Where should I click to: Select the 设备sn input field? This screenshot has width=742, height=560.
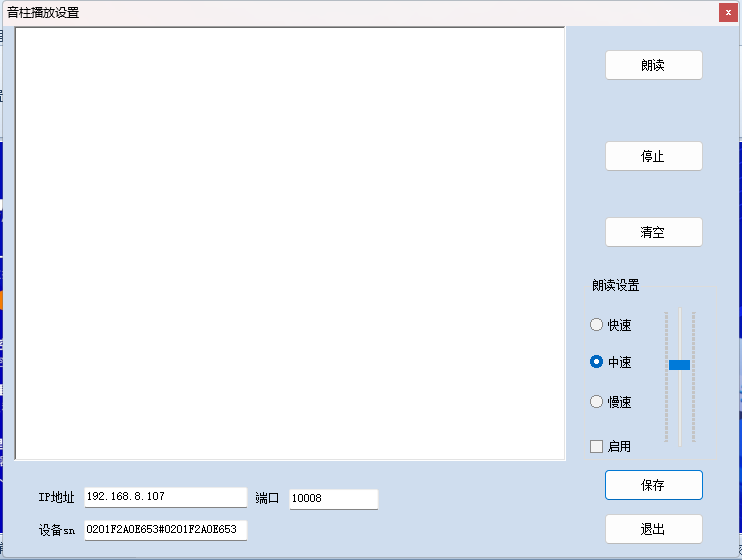[x=165, y=530]
